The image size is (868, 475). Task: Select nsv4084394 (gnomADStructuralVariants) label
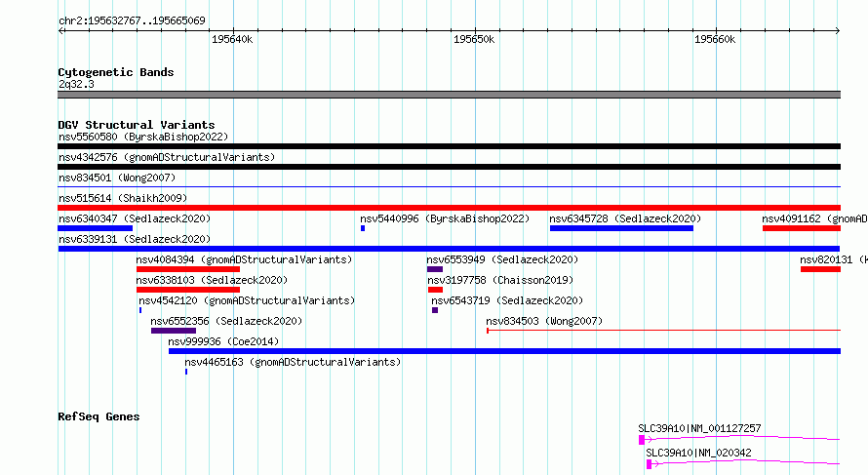244,259
